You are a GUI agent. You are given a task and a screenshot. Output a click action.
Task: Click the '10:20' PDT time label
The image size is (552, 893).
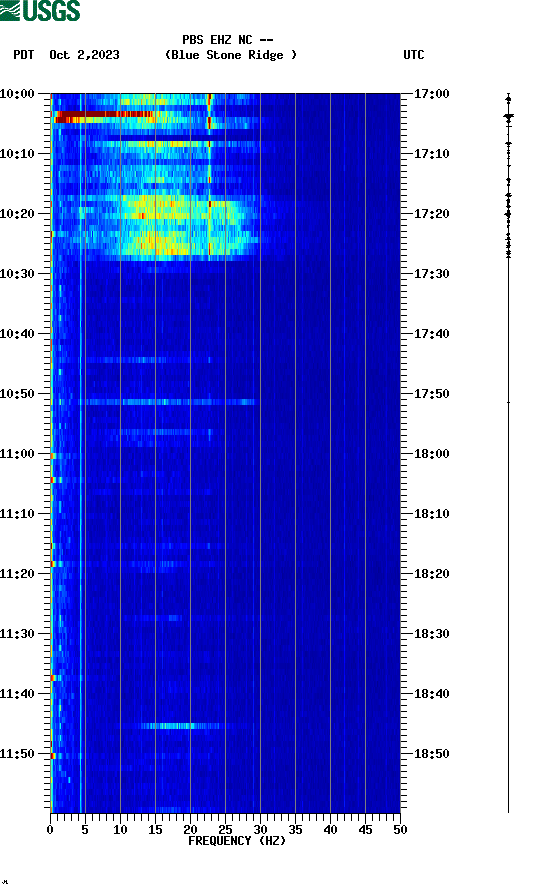pos(17,214)
